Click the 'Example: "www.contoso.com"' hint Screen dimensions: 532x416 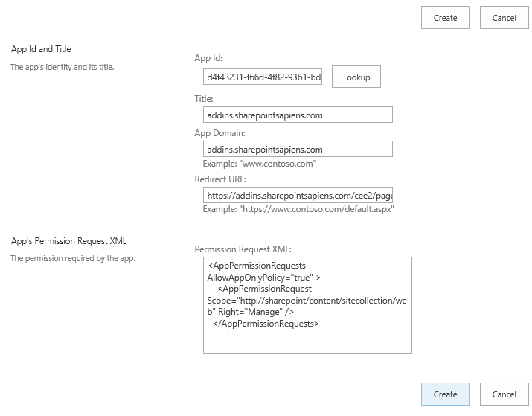[260, 164]
